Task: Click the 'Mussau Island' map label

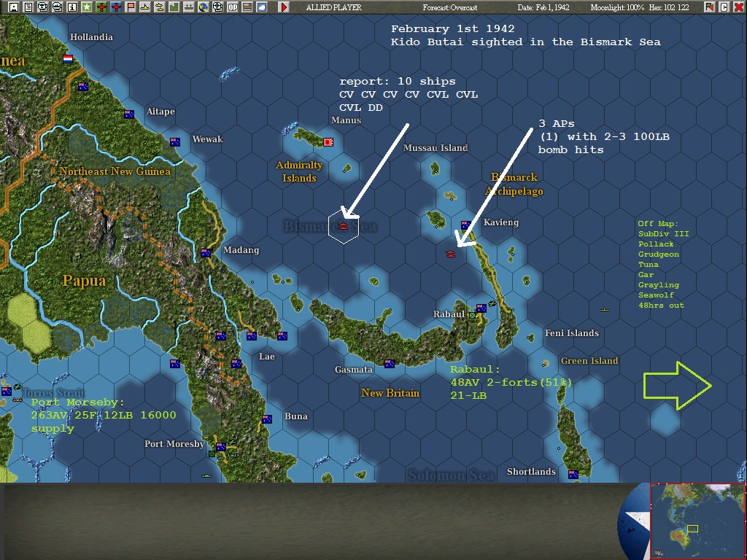Action: pyautogui.click(x=436, y=147)
